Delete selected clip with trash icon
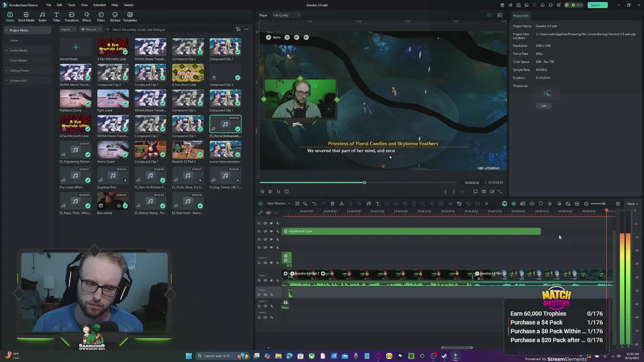Image resolution: width=644 pixels, height=362 pixels. pos(333,204)
